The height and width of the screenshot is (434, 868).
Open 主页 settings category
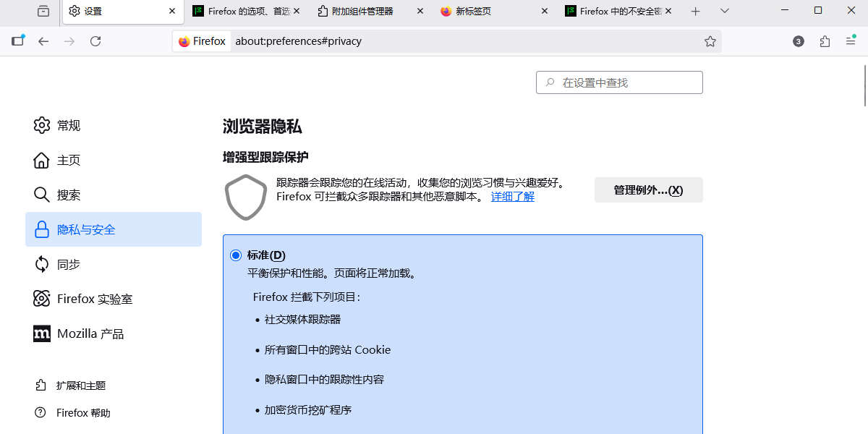tap(114, 160)
